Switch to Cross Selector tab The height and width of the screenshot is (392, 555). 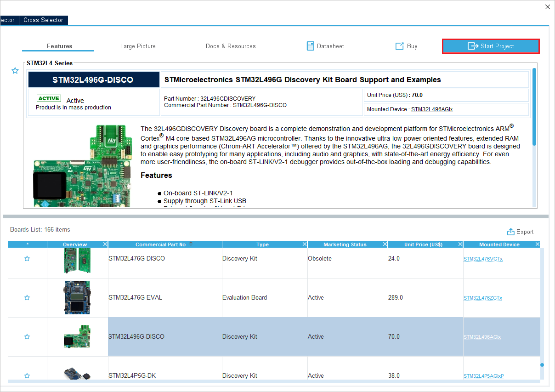click(x=43, y=20)
